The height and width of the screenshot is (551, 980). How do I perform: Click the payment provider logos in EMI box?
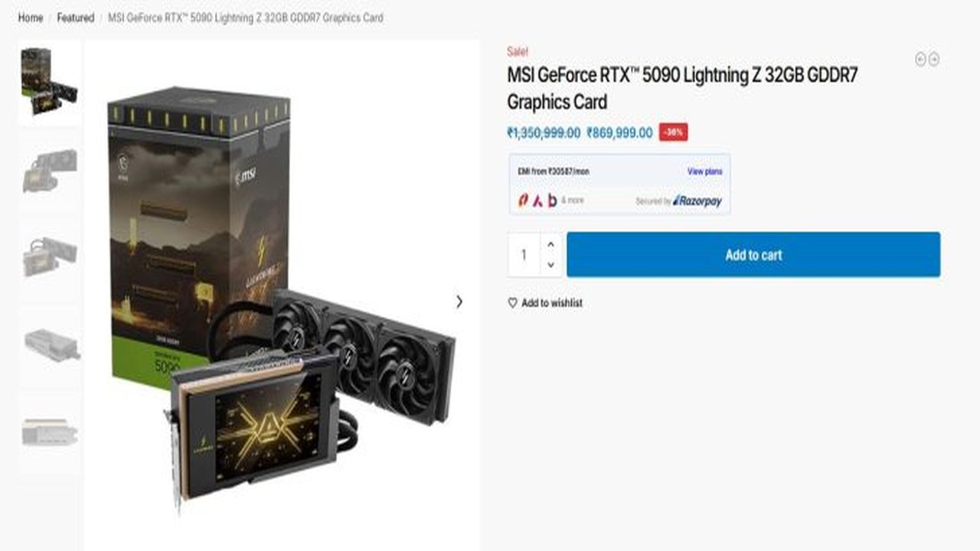point(537,201)
